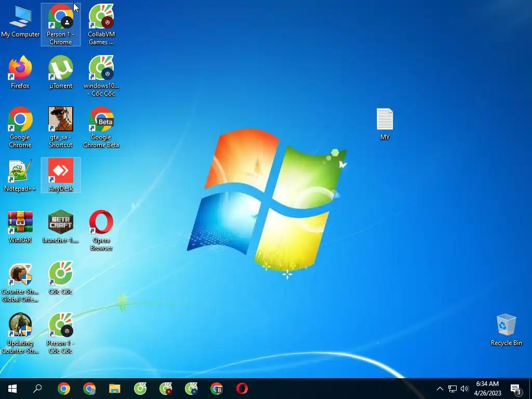Screen dimensions: 532x399
Task: Select the Person 1 - Chrome shortcut
Action: [x=60, y=24]
